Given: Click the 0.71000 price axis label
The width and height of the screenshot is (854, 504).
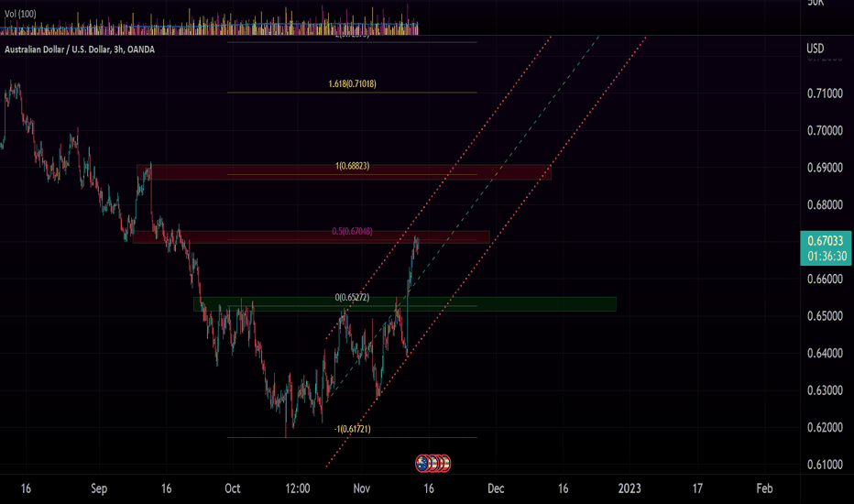Looking at the screenshot, I should click(825, 93).
